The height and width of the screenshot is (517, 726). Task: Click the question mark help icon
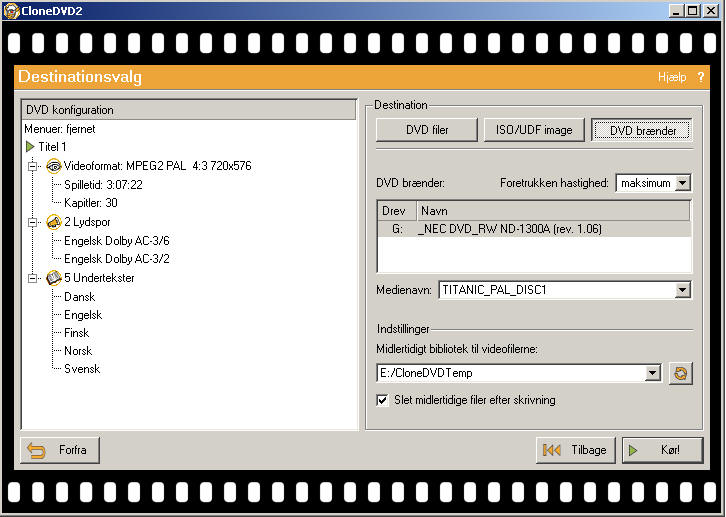(701, 77)
